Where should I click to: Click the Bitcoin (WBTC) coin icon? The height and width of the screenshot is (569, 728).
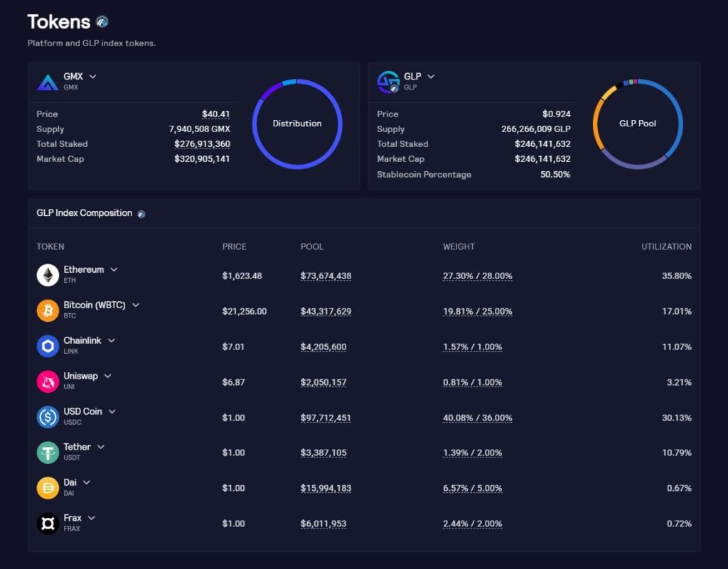click(x=48, y=310)
